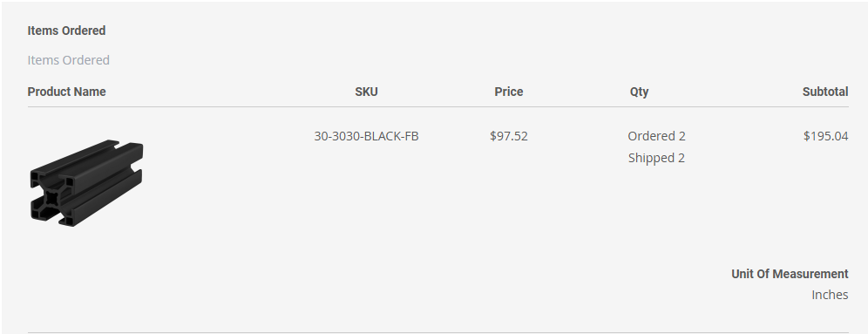Click the Unit Of Measurement label
The image size is (868, 334).
click(x=790, y=274)
